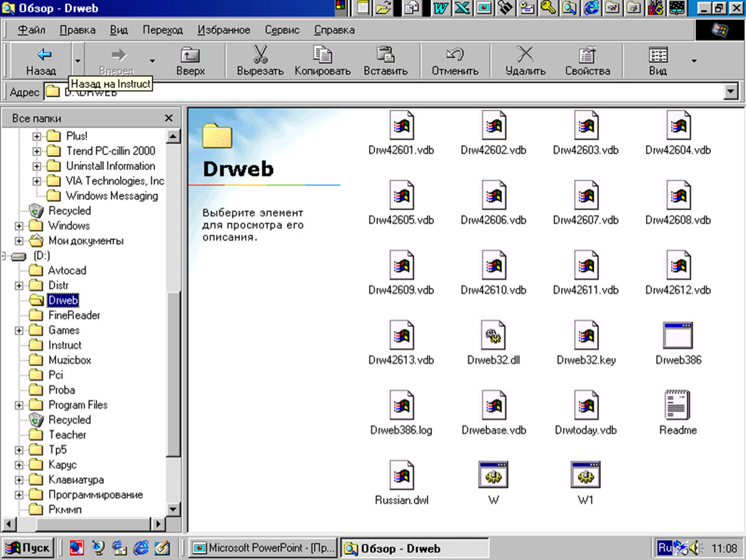Select the Instruct folder in tree
746x560 pixels.
(x=65, y=345)
